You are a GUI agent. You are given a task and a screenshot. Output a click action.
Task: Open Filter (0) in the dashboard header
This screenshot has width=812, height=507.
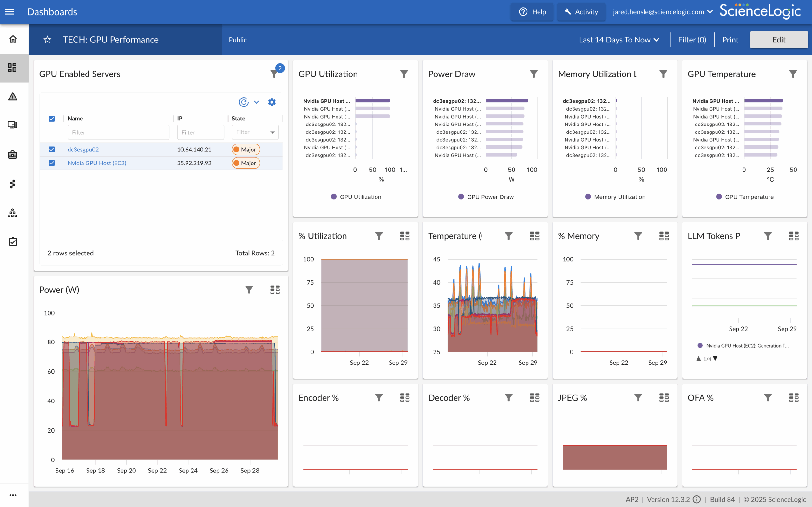click(x=692, y=40)
